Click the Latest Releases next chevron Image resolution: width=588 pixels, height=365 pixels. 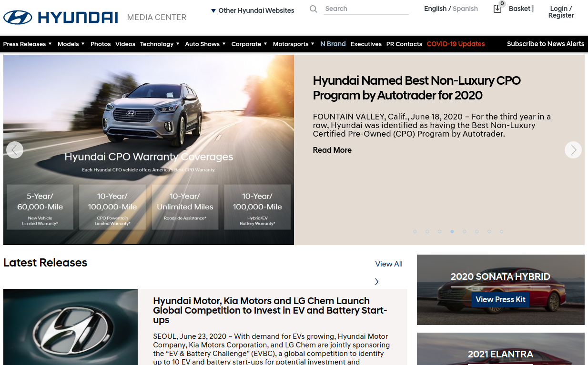376,282
